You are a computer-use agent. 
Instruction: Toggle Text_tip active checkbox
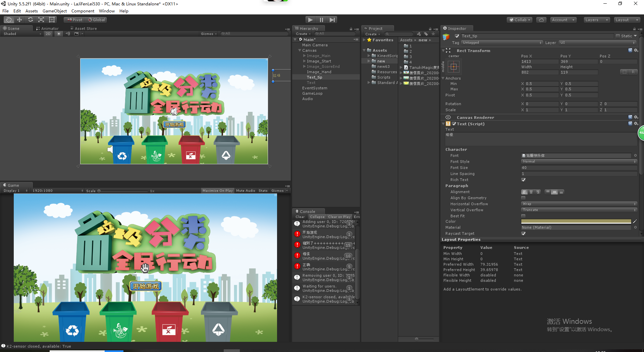(457, 36)
